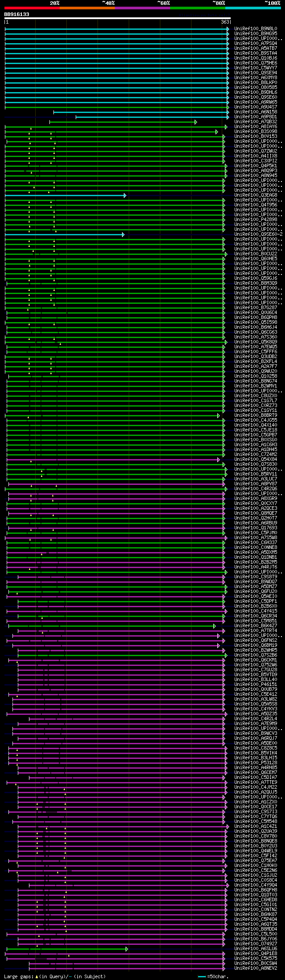285x980 pixels.
Task: Open the UniRef100_Q60HE5 entry
Action: (256, 259)
